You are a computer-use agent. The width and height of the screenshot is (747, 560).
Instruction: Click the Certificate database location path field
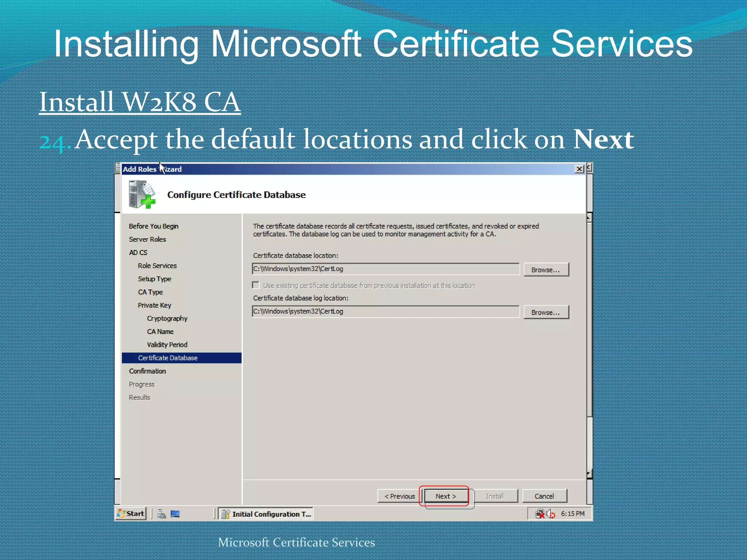[386, 269]
